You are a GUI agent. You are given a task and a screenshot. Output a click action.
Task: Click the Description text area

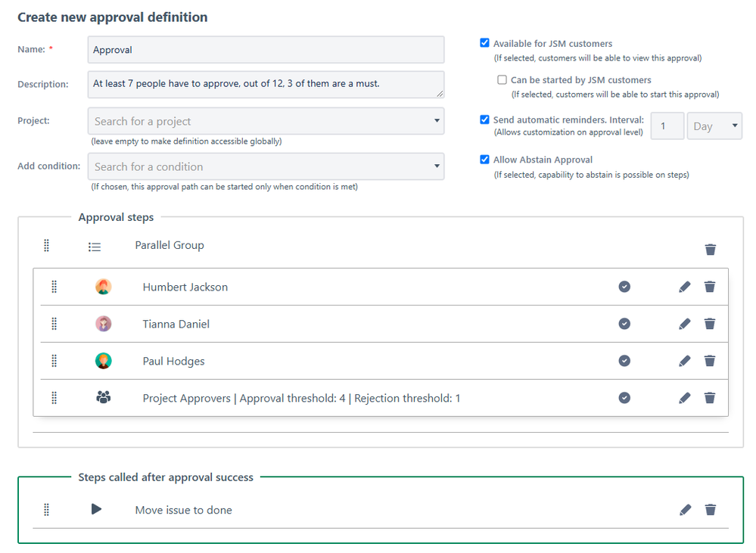tap(266, 85)
